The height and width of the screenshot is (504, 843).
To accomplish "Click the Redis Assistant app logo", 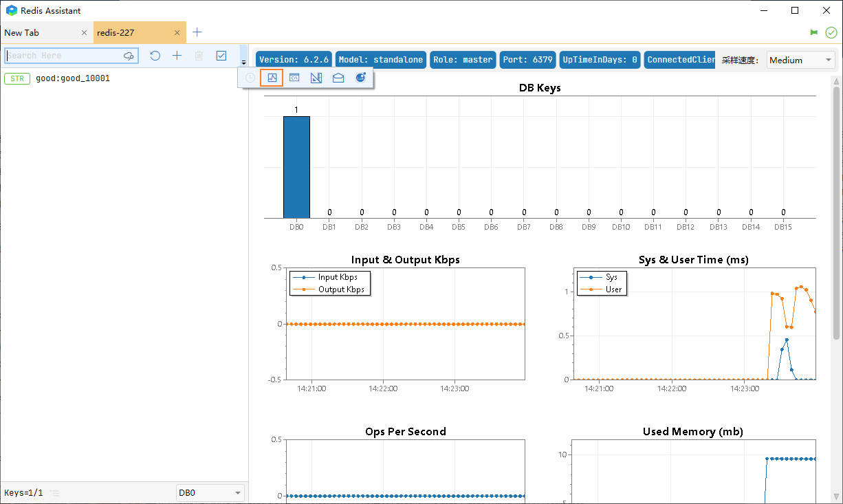I will pyautogui.click(x=11, y=10).
